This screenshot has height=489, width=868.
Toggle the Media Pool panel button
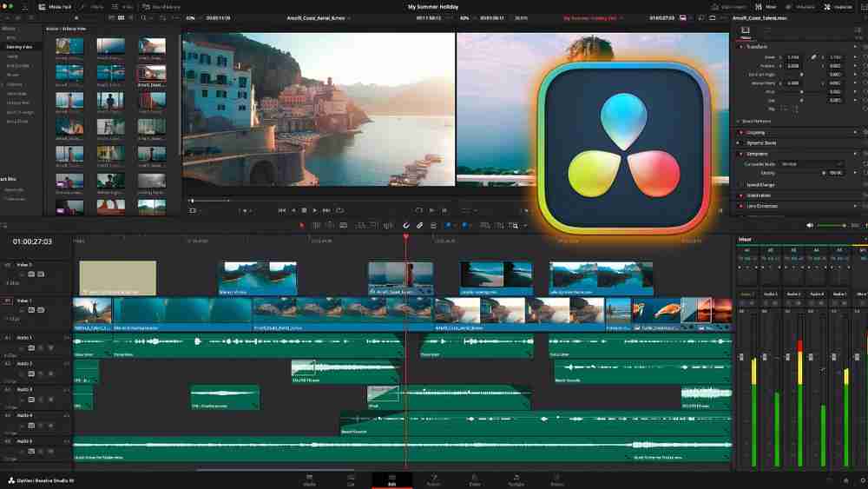tap(54, 7)
